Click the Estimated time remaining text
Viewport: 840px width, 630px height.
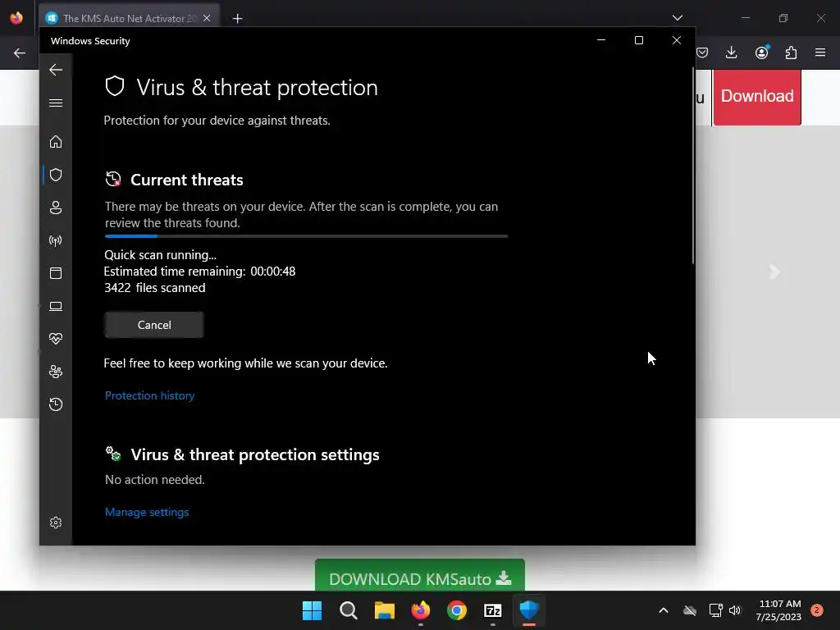click(199, 272)
